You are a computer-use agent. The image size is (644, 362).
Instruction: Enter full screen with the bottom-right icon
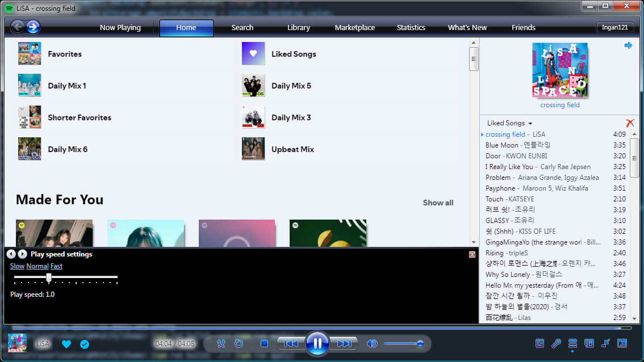(x=622, y=343)
